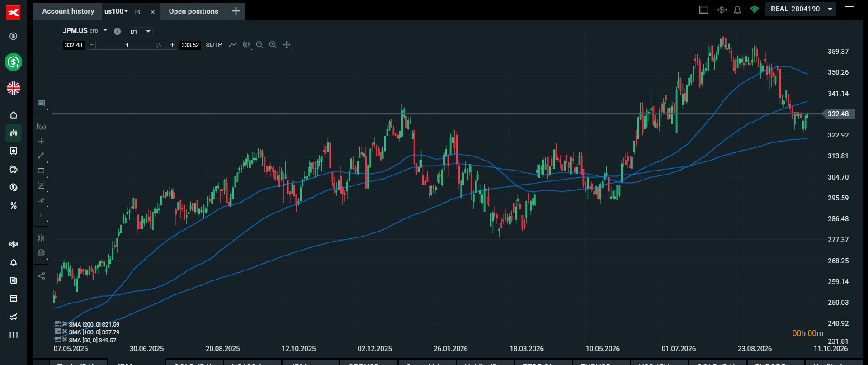This screenshot has width=868, height=365.
Task: Click the line chart icon beside SL/TP
Action: [233, 45]
